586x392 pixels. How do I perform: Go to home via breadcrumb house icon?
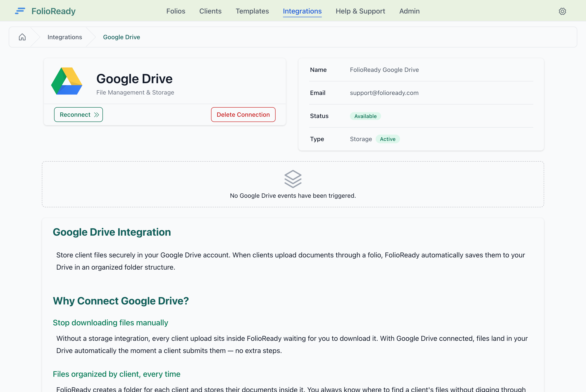(x=22, y=37)
